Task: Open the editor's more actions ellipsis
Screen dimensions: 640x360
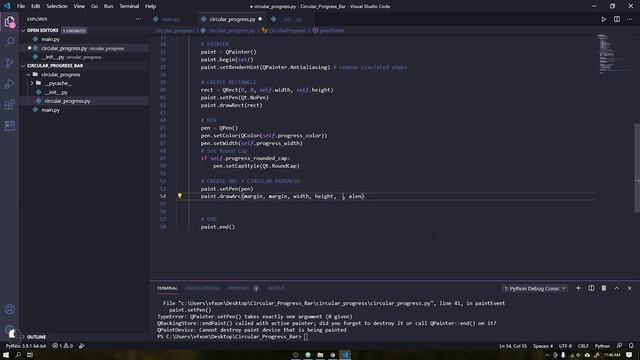Action: (x=629, y=19)
